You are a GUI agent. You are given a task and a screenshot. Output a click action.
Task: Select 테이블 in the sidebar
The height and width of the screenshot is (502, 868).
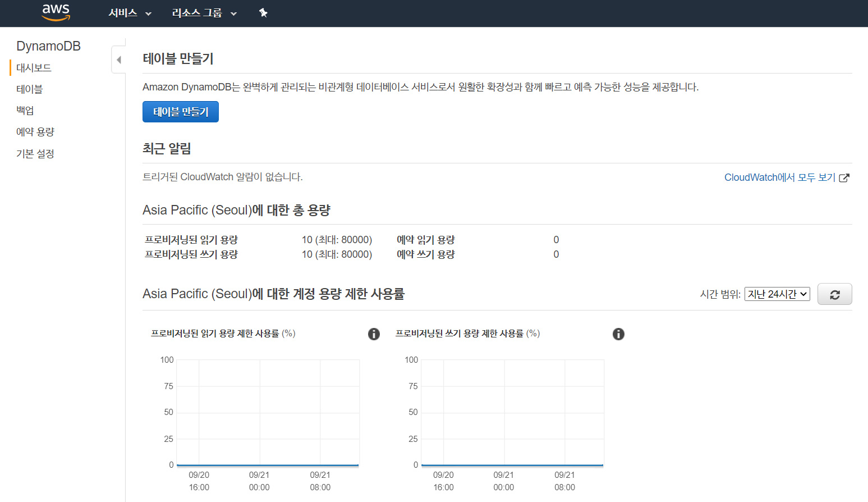[x=29, y=89]
